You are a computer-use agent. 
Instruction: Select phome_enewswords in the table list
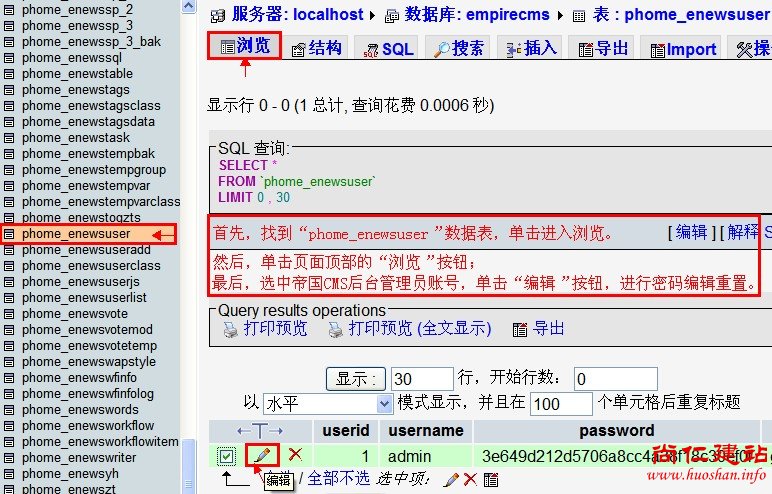(80, 410)
